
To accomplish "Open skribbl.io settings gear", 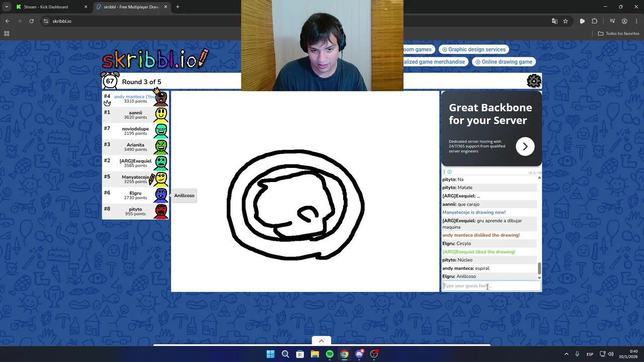I will pos(534,81).
